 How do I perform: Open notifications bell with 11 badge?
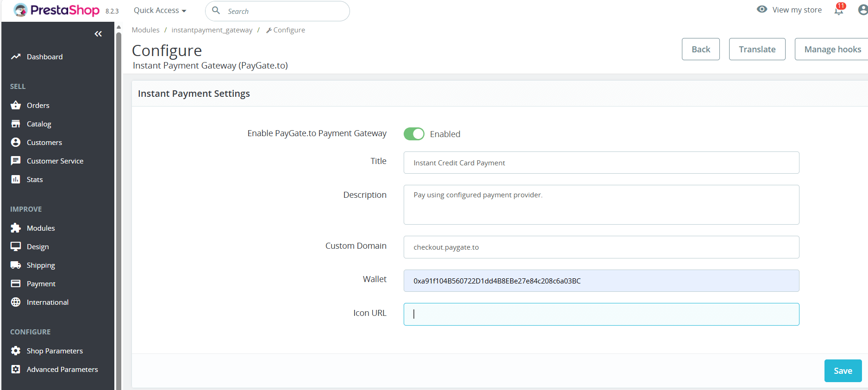(839, 9)
